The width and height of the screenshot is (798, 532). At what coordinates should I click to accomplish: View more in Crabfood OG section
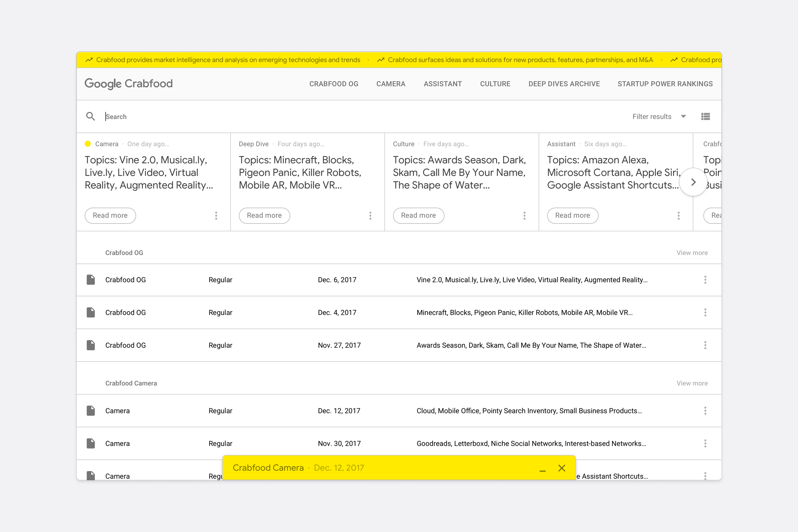pyautogui.click(x=692, y=253)
